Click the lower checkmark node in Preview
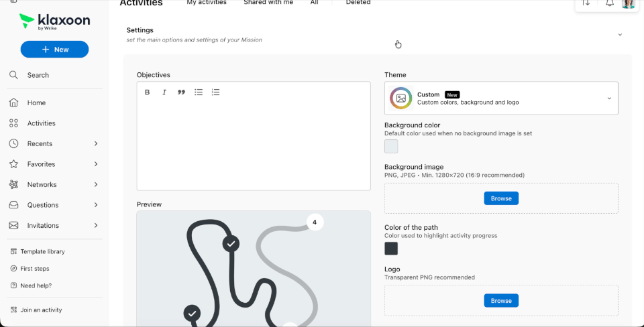 click(192, 314)
